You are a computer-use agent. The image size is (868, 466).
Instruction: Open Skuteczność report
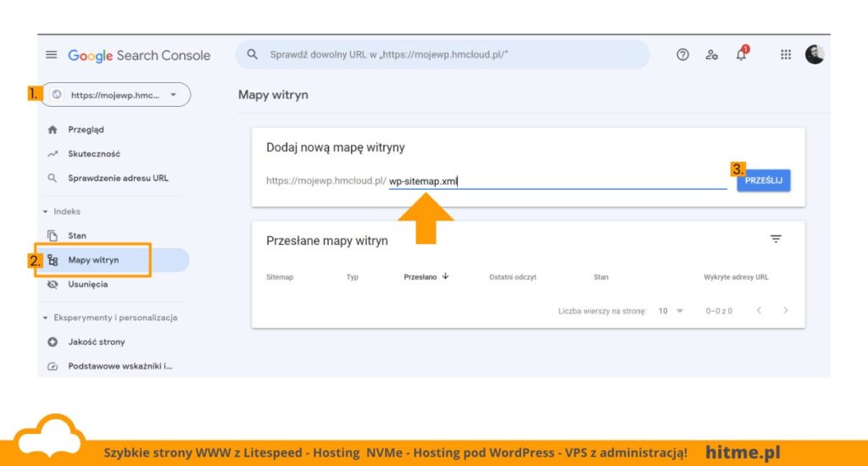[x=94, y=154]
